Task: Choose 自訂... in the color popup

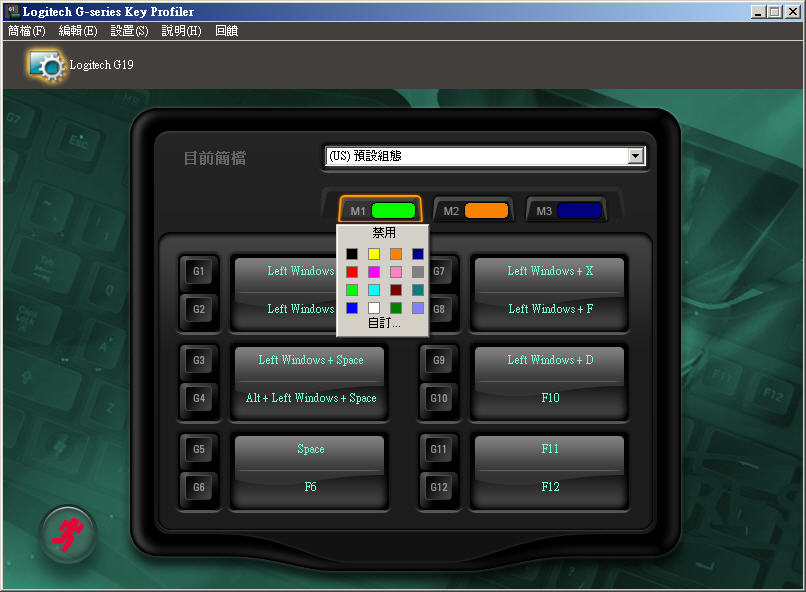Action: pos(384,324)
